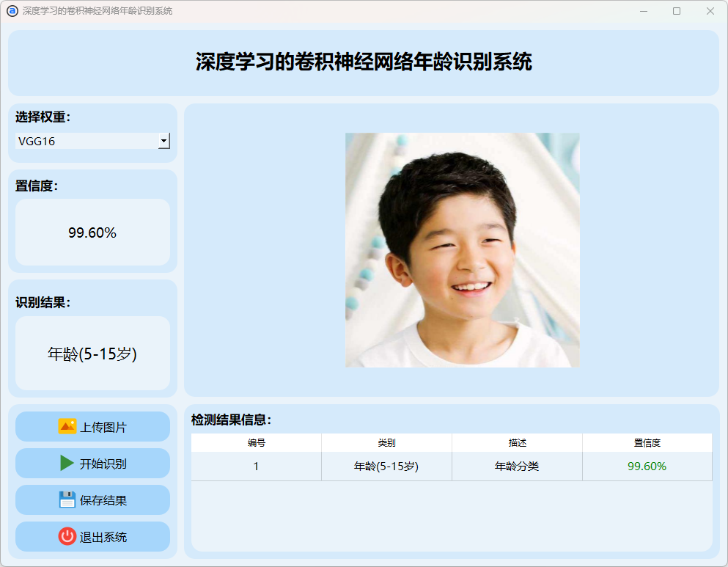728x567 pixels.
Task: Click the 置信度 table column header
Action: (x=647, y=443)
